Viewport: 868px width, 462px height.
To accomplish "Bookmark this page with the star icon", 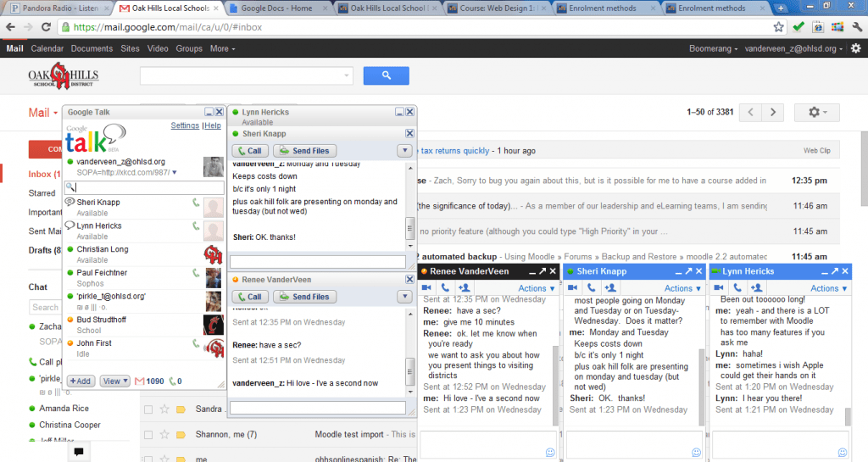I will (778, 27).
